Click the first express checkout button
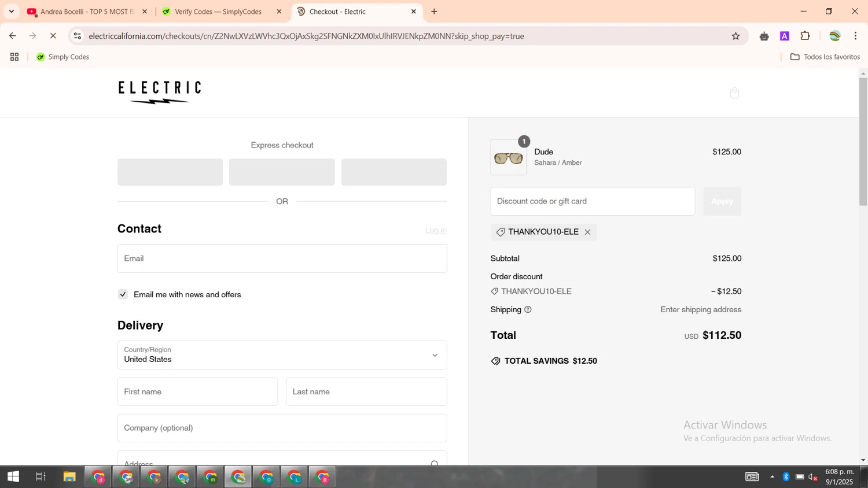Screen dimensions: 868x488 (170, 172)
